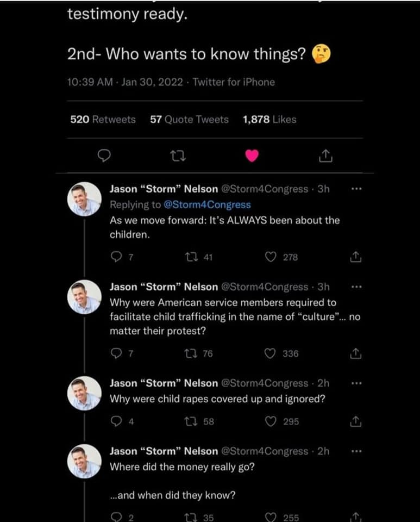420x522 pixels.
Task: View the 520 Retweets list
Action: (103, 119)
